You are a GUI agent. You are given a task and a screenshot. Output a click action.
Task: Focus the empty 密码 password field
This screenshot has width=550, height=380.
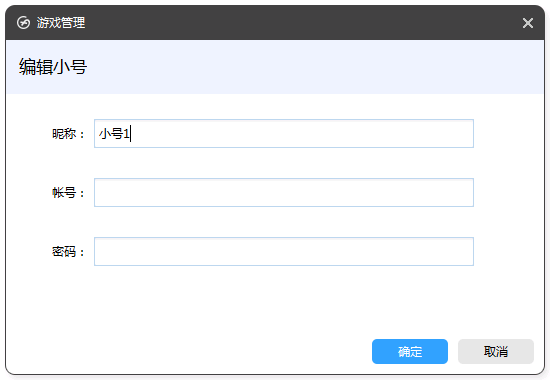[284, 252]
